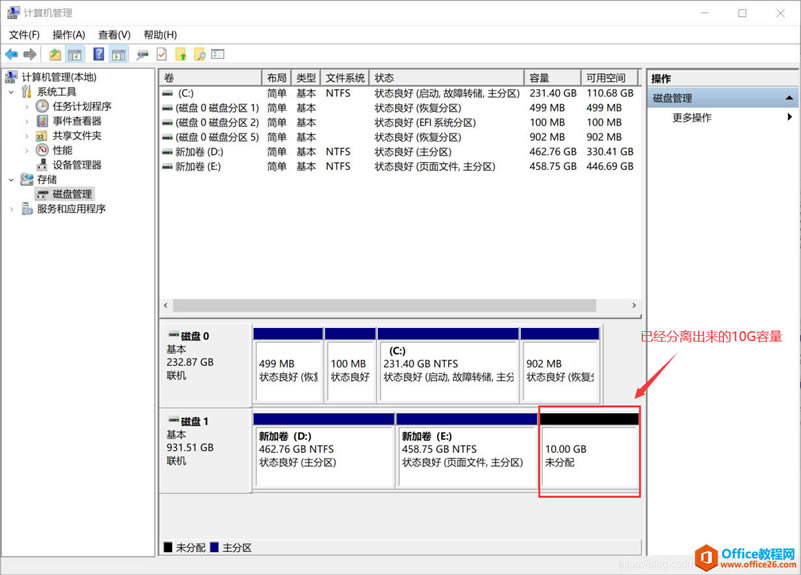Expand the 事件查看器 node arrow
The width and height of the screenshot is (801, 575).
pyautogui.click(x=27, y=122)
